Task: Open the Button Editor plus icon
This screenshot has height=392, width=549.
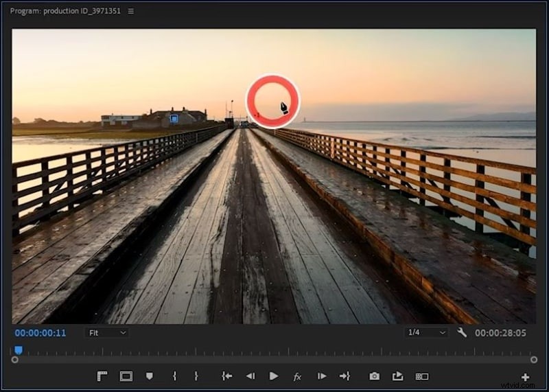Action: click(525, 378)
